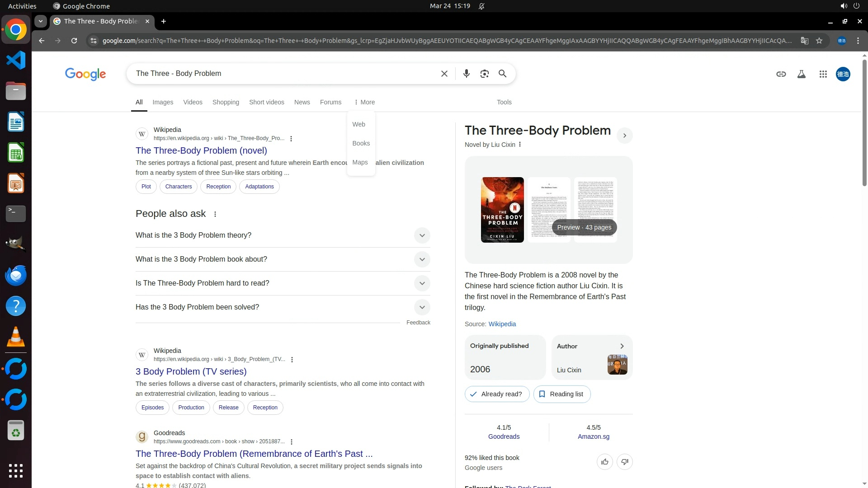
Task: Open the Google apps grid
Action: pos(823,74)
